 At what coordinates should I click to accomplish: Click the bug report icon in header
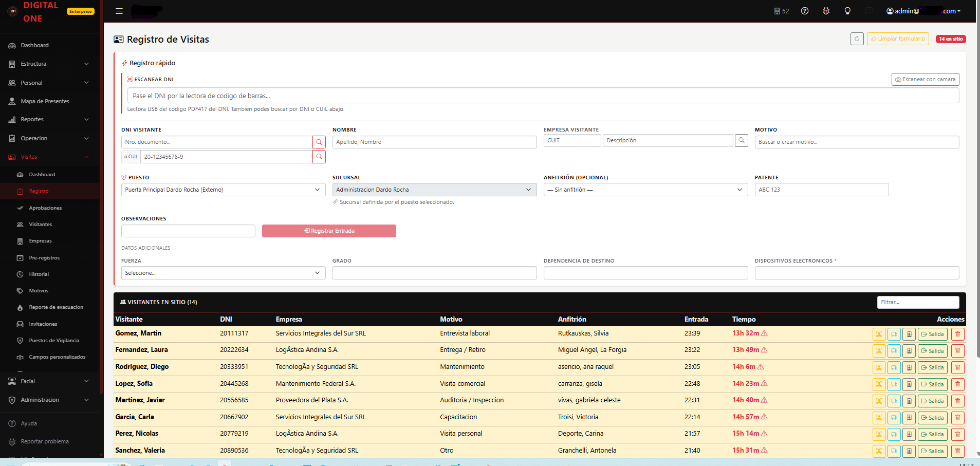[x=826, y=11]
